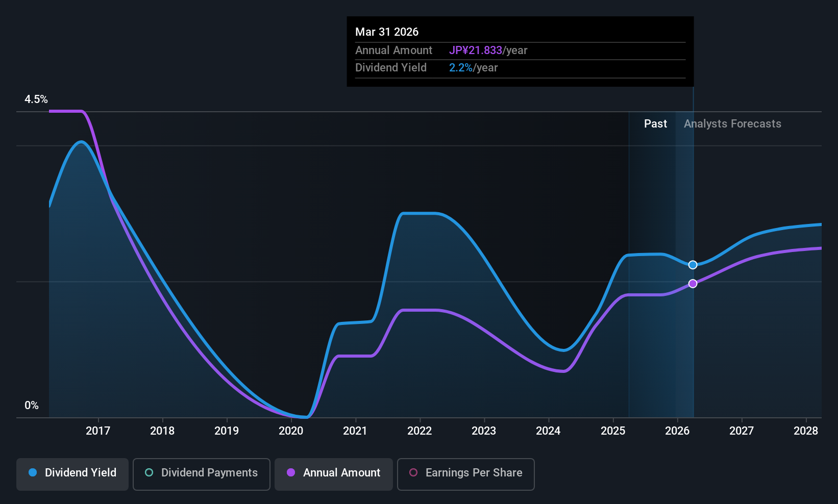
Task: Click the Annual Amount tooltip row label
Action: [x=393, y=51]
